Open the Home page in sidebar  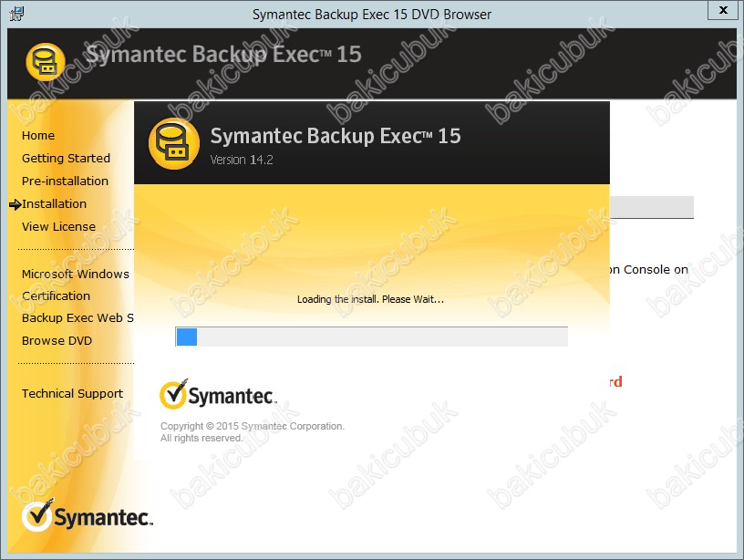[38, 136]
